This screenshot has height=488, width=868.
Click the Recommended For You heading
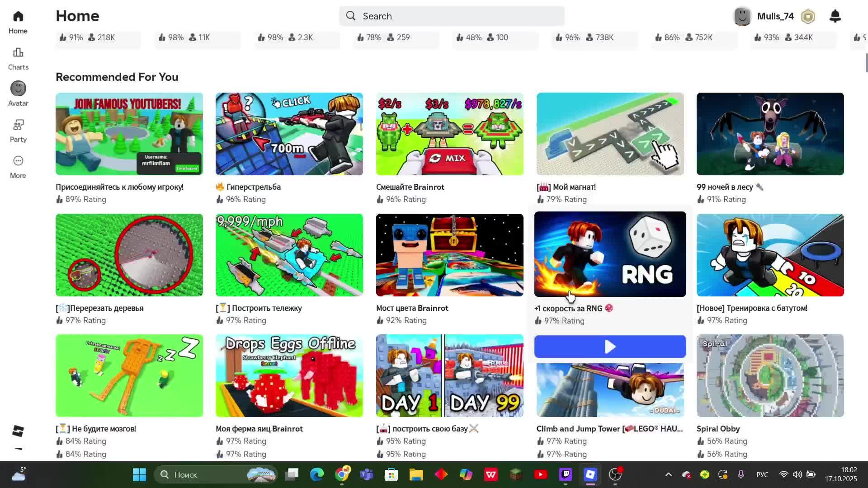[117, 77]
